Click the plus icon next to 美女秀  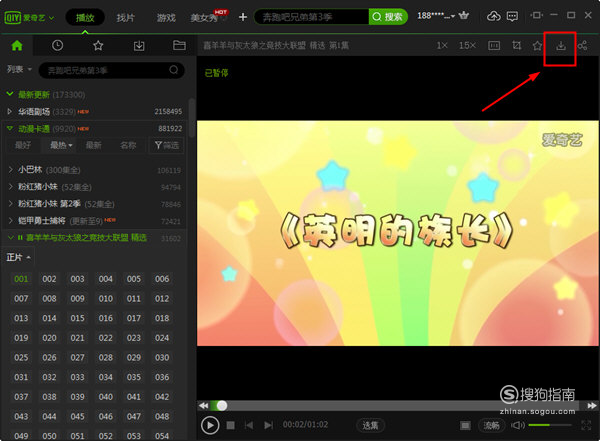click(243, 17)
